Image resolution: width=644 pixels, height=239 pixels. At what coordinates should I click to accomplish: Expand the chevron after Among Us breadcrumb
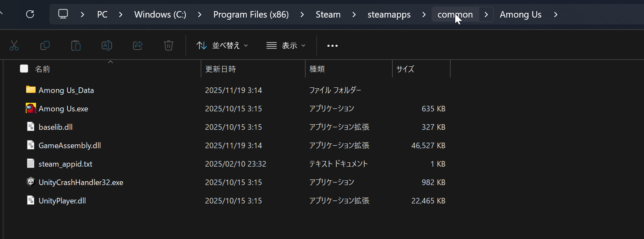coord(556,15)
